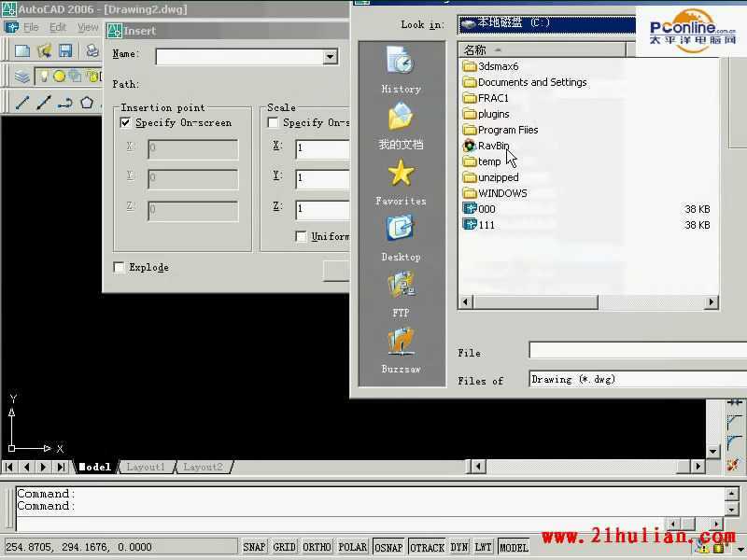Screen dimensions: 747x560
Task: Select the Line draw tool
Action: 22,103
